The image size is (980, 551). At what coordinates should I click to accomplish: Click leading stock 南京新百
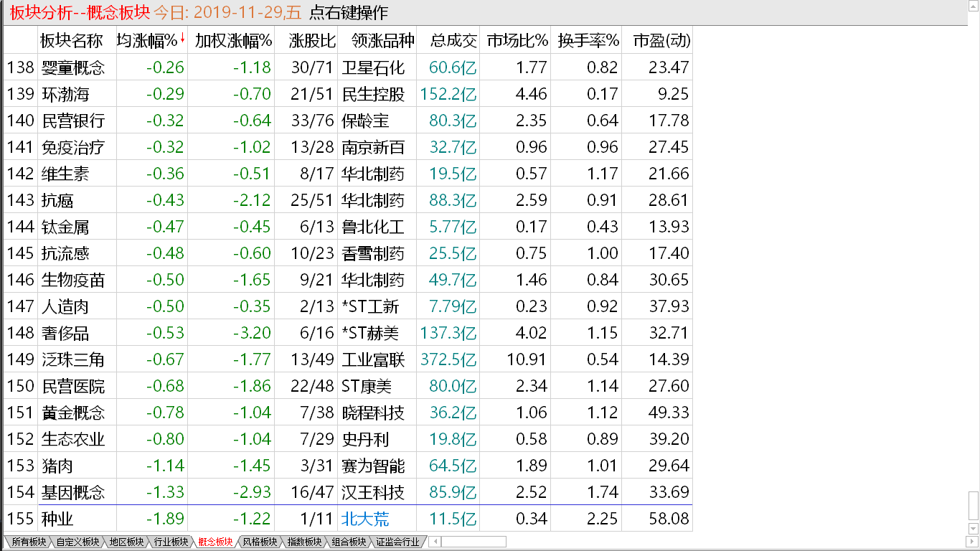[374, 147]
